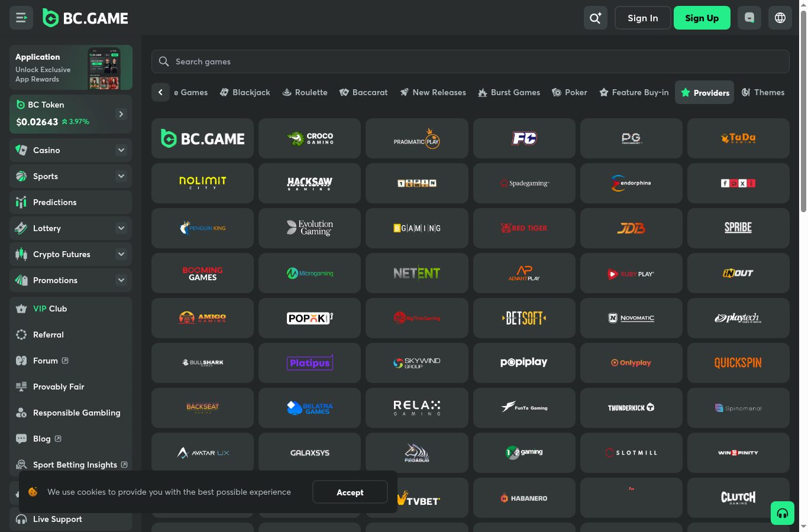Open the language globe icon
The height and width of the screenshot is (532, 808).
780,18
